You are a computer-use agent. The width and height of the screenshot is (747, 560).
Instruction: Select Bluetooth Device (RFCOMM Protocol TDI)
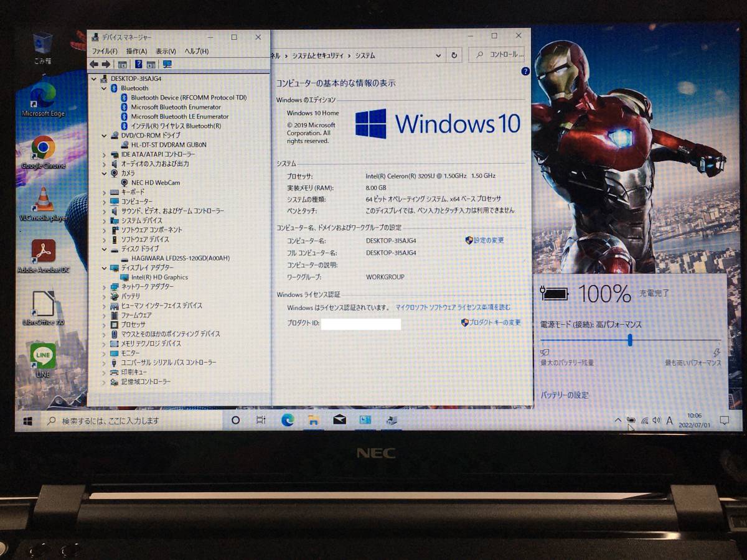click(x=188, y=98)
